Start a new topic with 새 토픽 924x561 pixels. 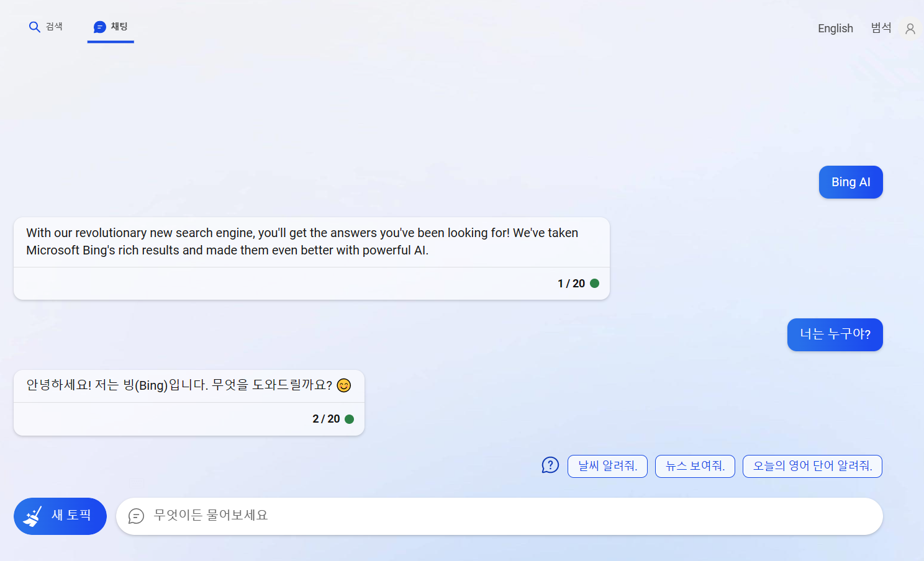point(60,516)
